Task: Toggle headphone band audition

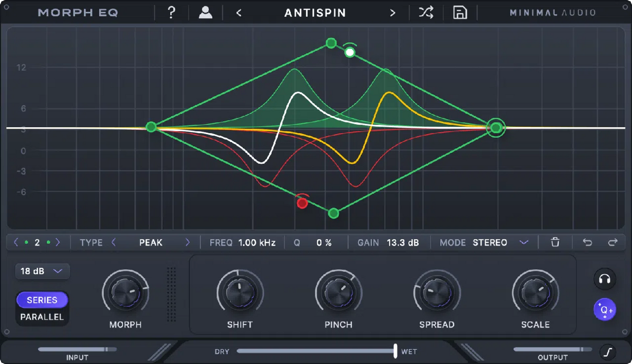Action: pyautogui.click(x=605, y=279)
